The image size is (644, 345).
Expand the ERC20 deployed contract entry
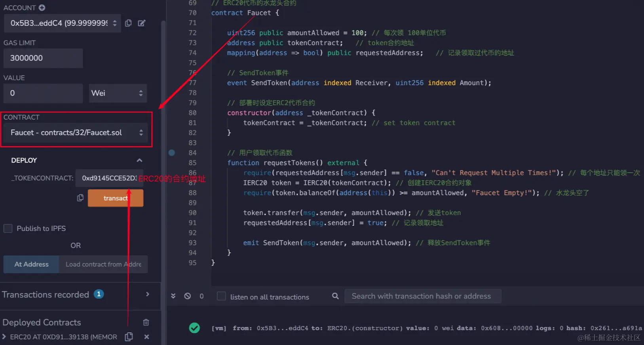[x=4, y=337]
